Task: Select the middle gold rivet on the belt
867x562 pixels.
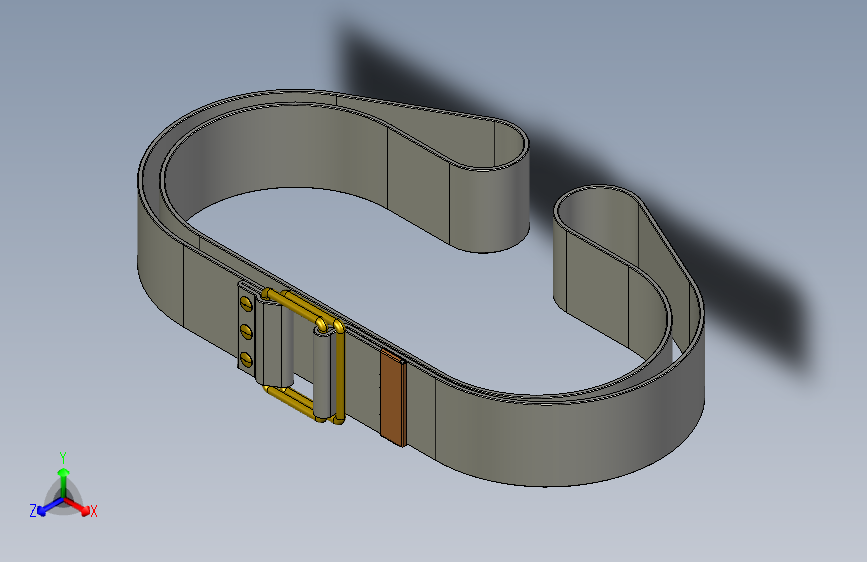Action: click(247, 331)
